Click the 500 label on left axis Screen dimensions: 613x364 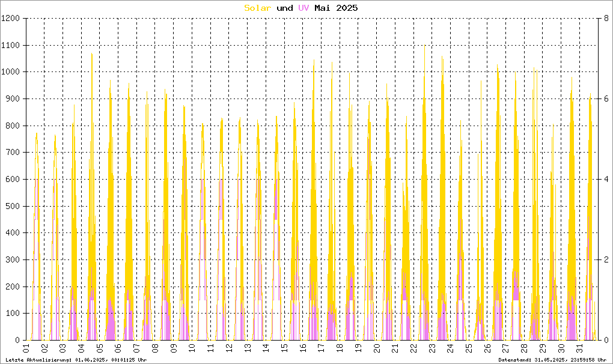pos(13,206)
